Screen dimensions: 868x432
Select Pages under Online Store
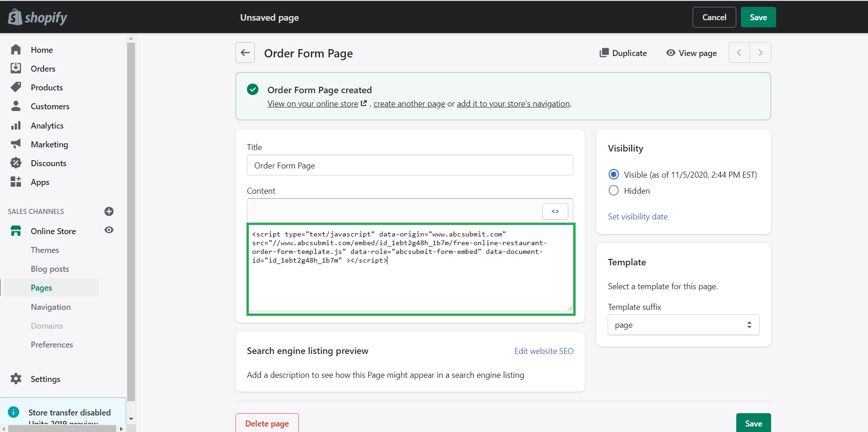pyautogui.click(x=41, y=287)
